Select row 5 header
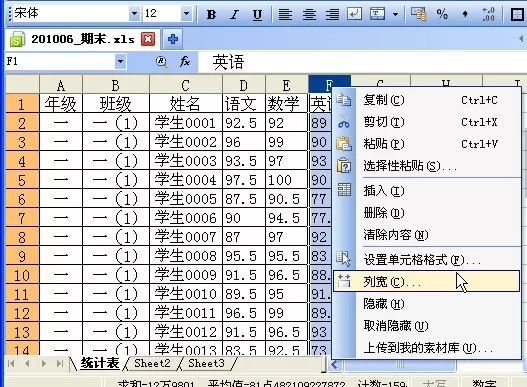 (22, 180)
